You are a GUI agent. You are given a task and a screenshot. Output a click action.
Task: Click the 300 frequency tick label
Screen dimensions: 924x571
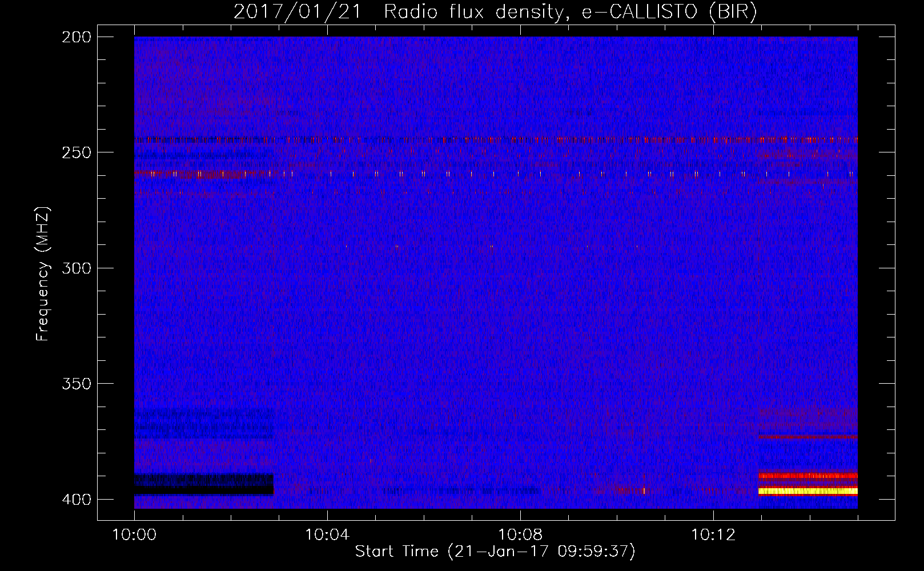(77, 268)
